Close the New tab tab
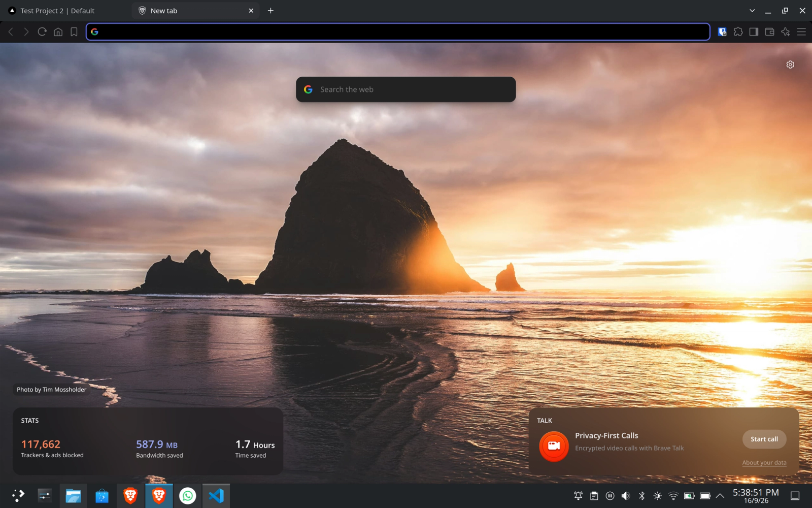 [251, 11]
